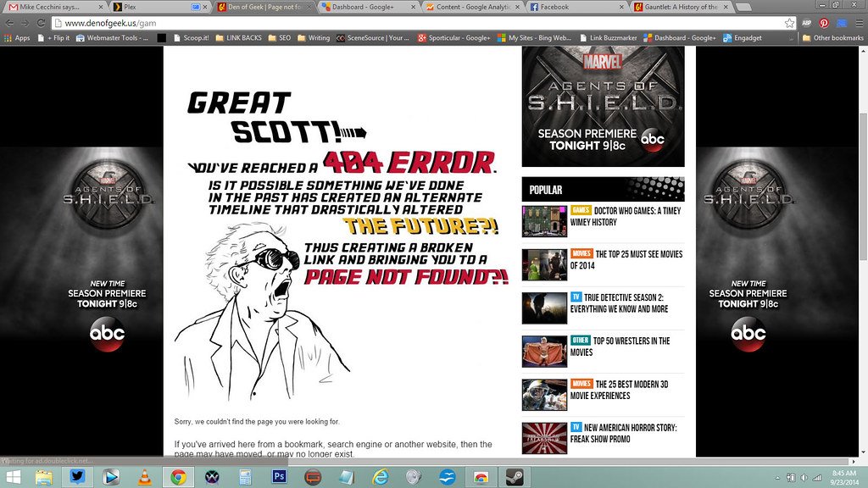Click the vertical page scrollbar thumb
The image size is (868, 488).
[x=863, y=186]
